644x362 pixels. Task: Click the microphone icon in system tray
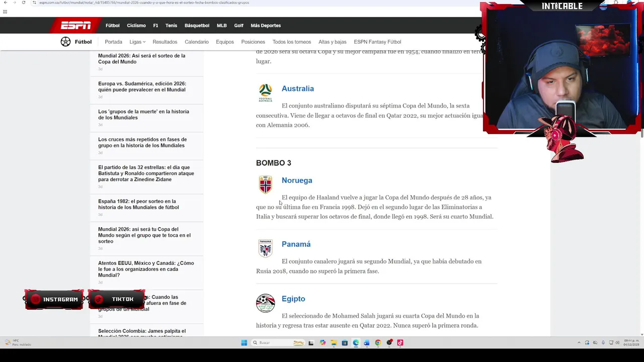click(x=603, y=342)
